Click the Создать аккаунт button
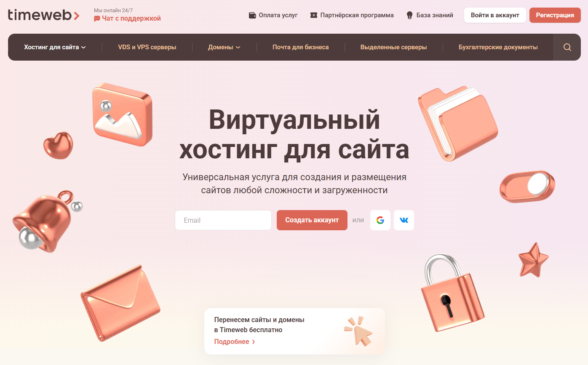The width and height of the screenshot is (588, 365). 312,220
